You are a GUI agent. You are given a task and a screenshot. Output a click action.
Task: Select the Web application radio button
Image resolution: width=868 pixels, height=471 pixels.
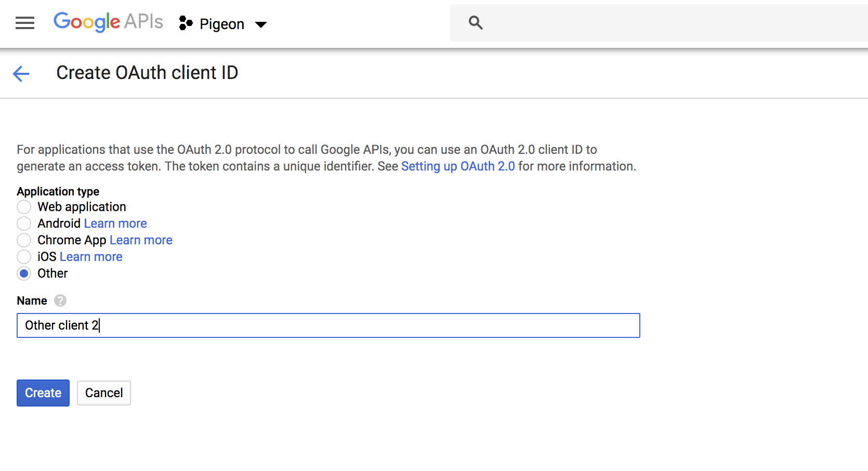tap(24, 206)
